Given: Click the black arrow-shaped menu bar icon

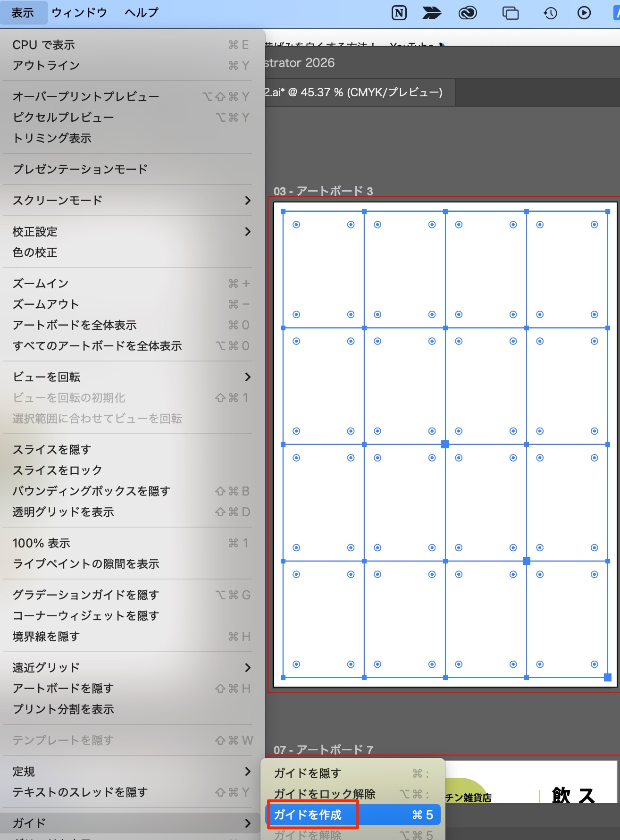Looking at the screenshot, I should click(x=432, y=13).
